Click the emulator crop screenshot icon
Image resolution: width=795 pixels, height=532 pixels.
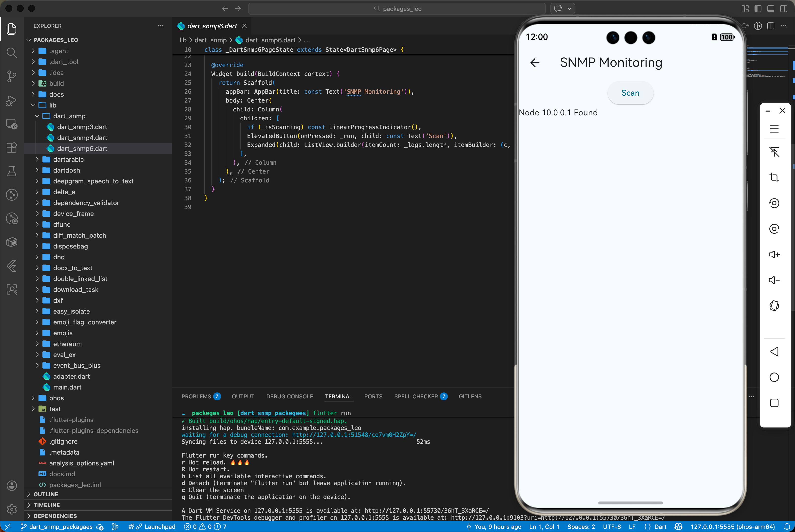pyautogui.click(x=774, y=177)
